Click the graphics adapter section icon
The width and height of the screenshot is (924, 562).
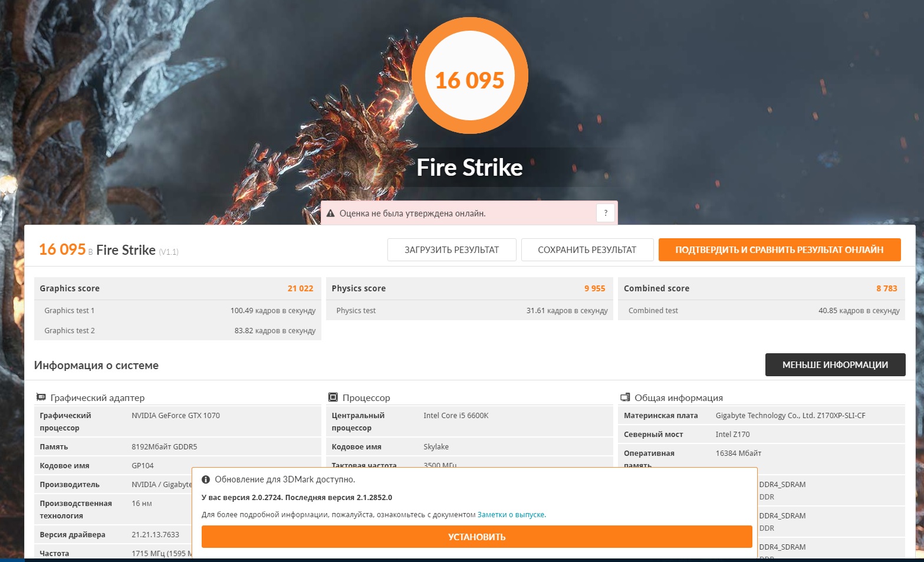click(41, 397)
